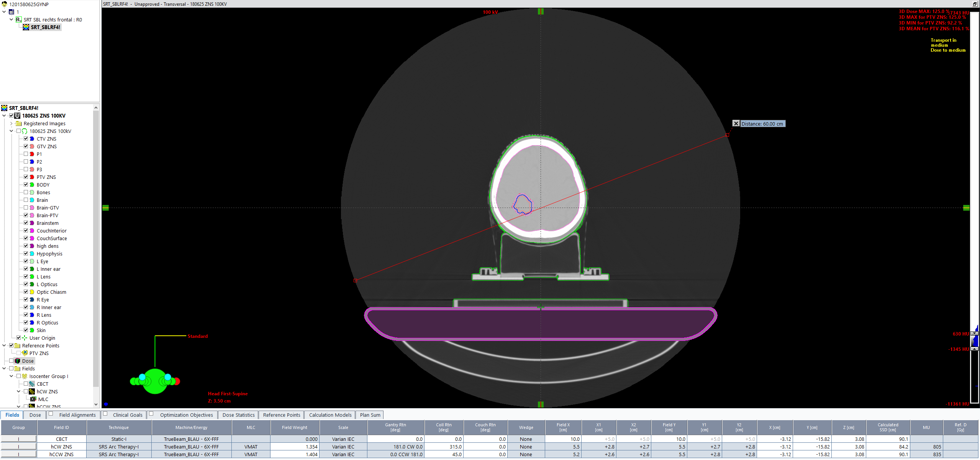Uncheck the Brain-PTV structure checkbox
This screenshot has width=980, height=460.
pyautogui.click(x=26, y=215)
